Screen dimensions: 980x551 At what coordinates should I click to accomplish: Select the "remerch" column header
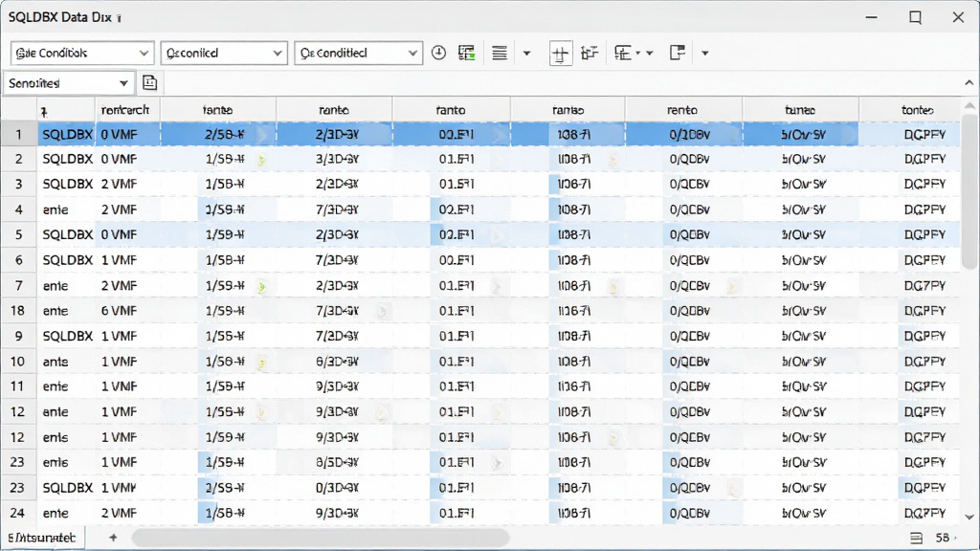pos(127,110)
